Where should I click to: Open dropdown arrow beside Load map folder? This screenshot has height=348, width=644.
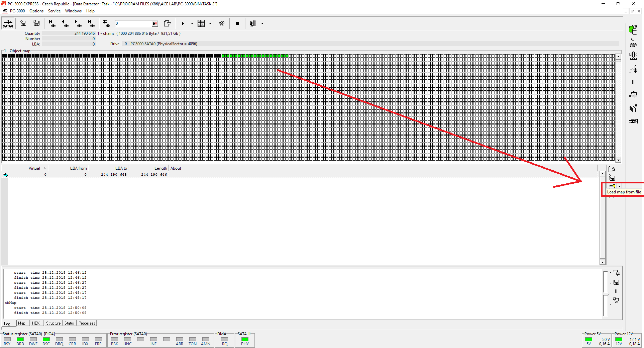(619, 186)
